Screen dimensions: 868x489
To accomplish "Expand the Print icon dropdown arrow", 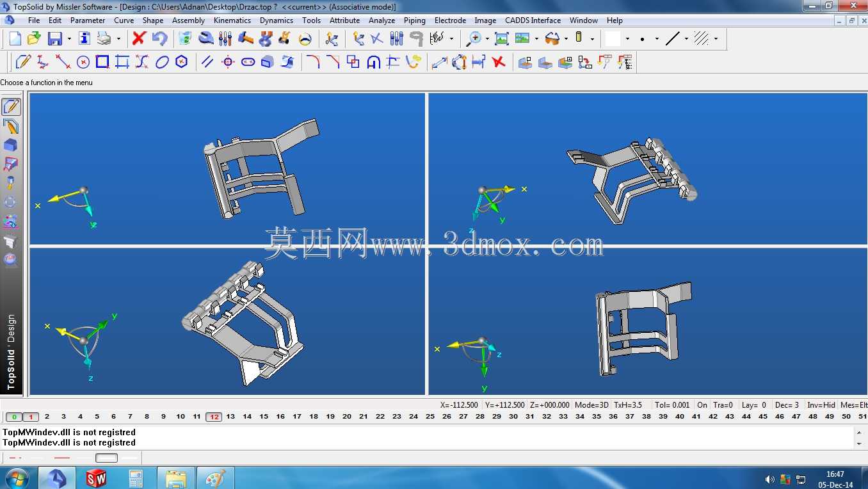I will [118, 39].
